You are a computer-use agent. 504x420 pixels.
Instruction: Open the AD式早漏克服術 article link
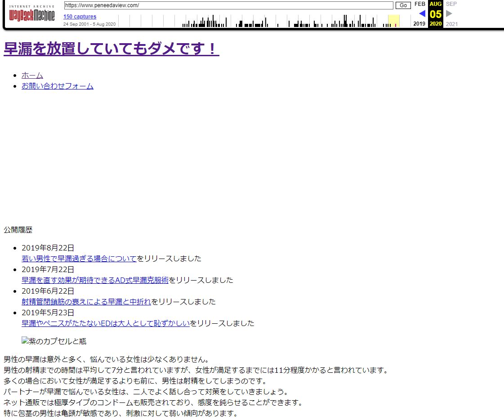[95, 280]
